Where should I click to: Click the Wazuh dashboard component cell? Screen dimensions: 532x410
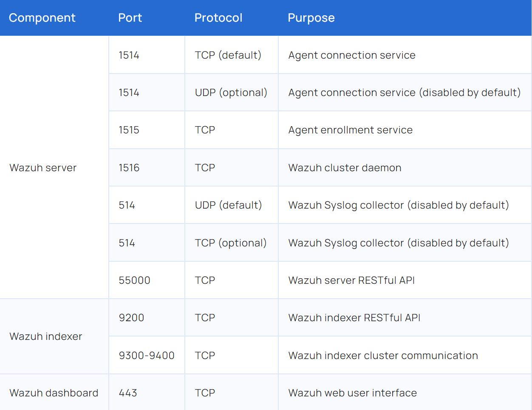pyautogui.click(x=54, y=393)
